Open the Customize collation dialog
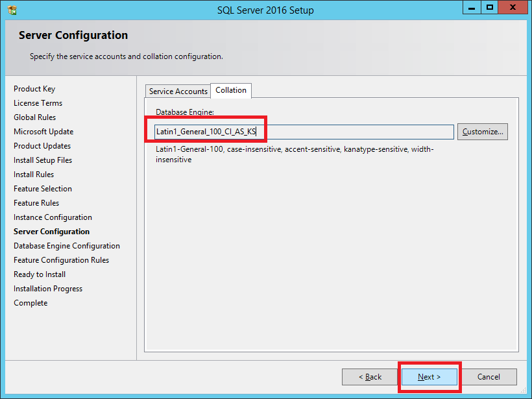The width and height of the screenshot is (532, 399). coord(482,132)
